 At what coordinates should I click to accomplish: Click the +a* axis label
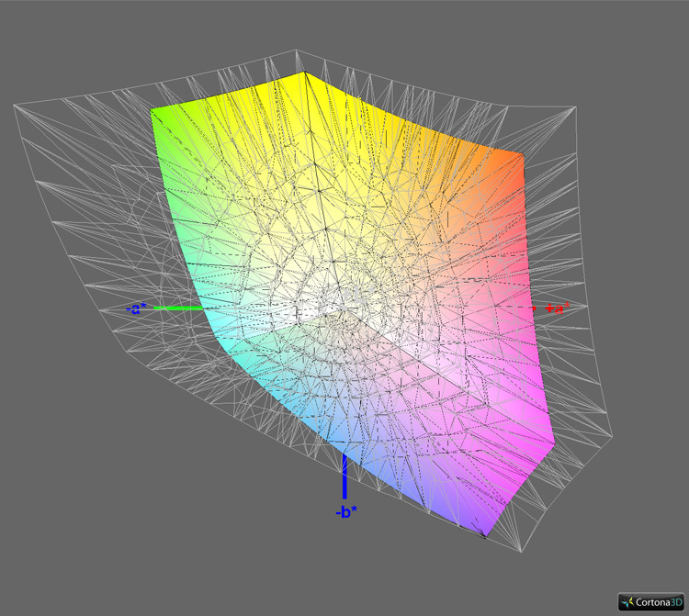(x=557, y=308)
